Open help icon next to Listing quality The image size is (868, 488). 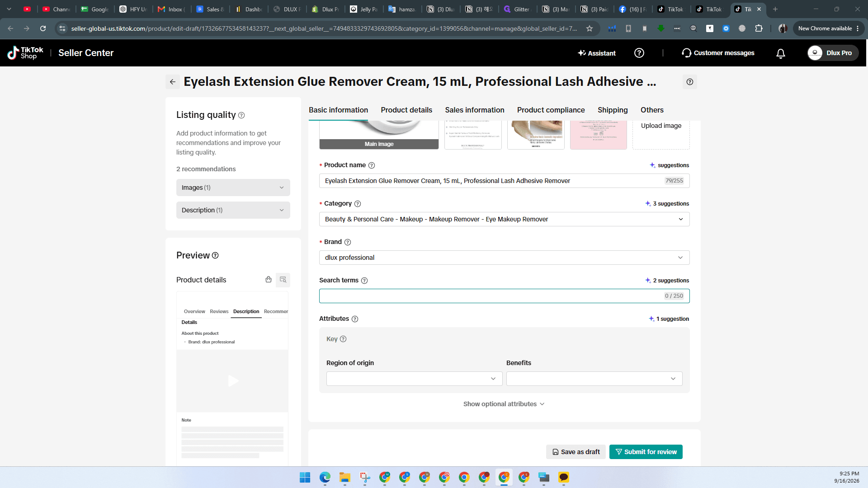pyautogui.click(x=241, y=115)
